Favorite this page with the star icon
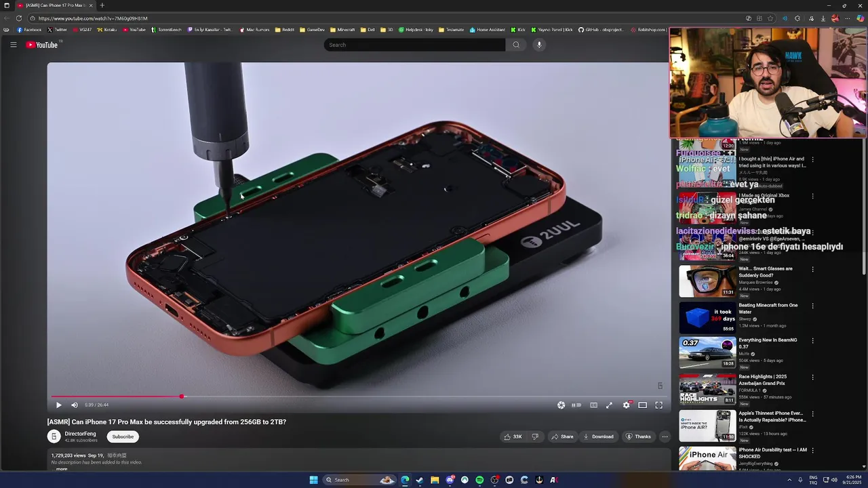Viewport: 868px width, 488px height. (x=770, y=18)
